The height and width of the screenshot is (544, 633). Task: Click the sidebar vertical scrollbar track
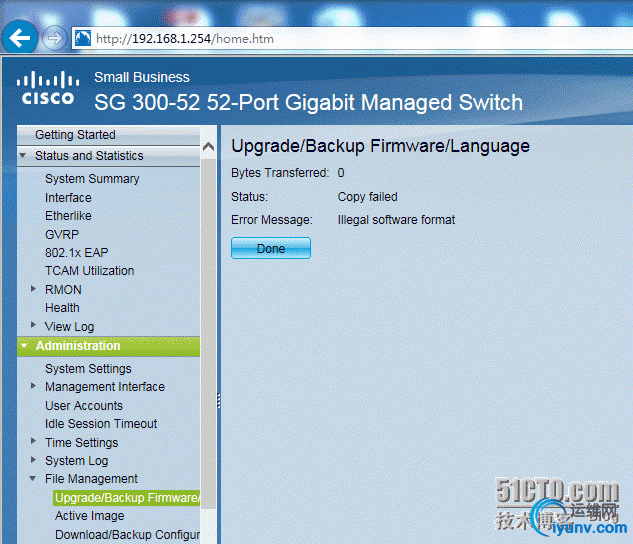coord(208,333)
